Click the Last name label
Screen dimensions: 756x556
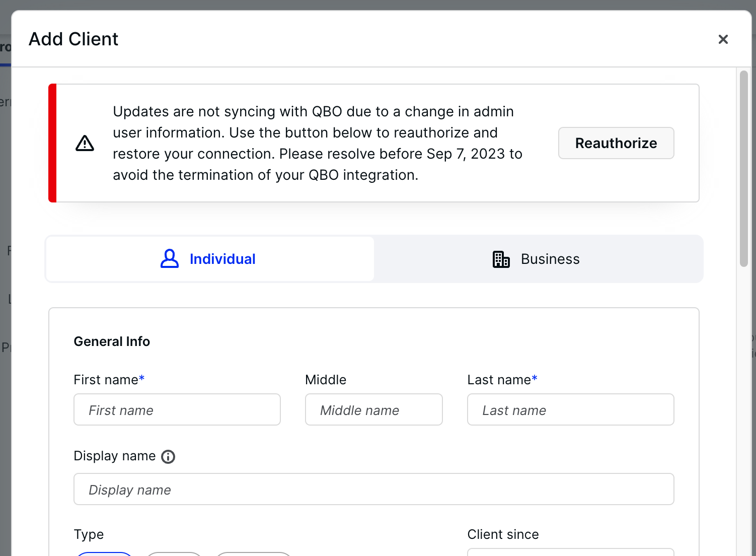[x=502, y=380]
